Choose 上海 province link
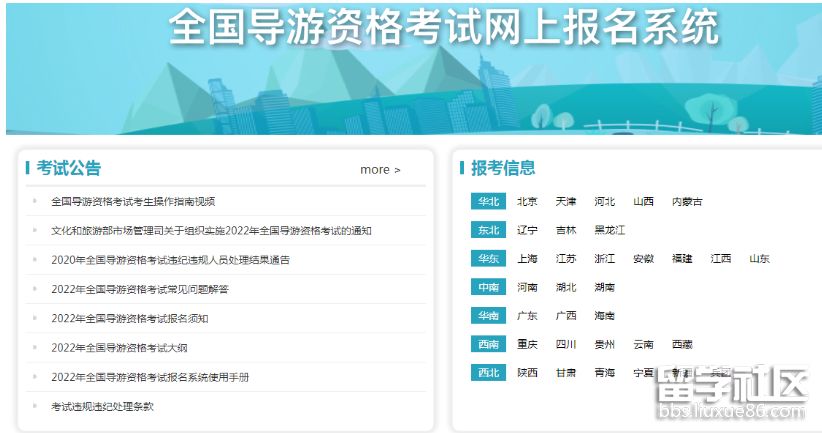 coord(527,258)
